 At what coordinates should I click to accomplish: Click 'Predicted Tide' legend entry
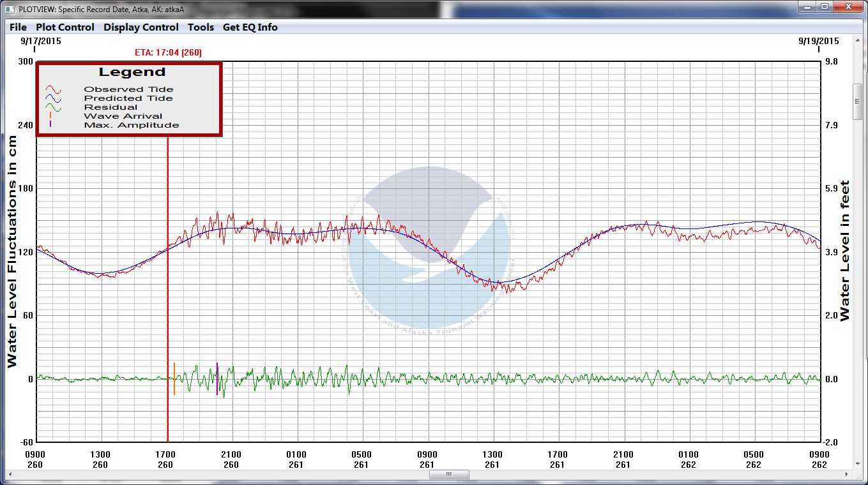(128, 98)
